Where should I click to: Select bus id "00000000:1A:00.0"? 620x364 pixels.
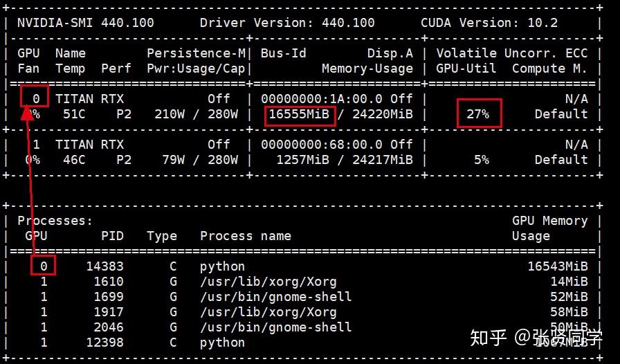click(x=322, y=99)
